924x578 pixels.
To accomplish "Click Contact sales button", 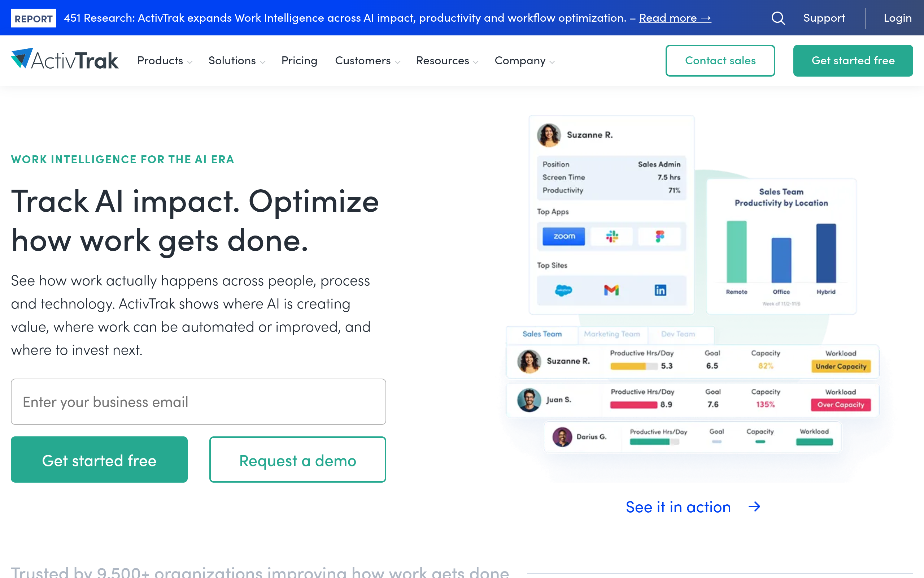I will (x=720, y=60).
